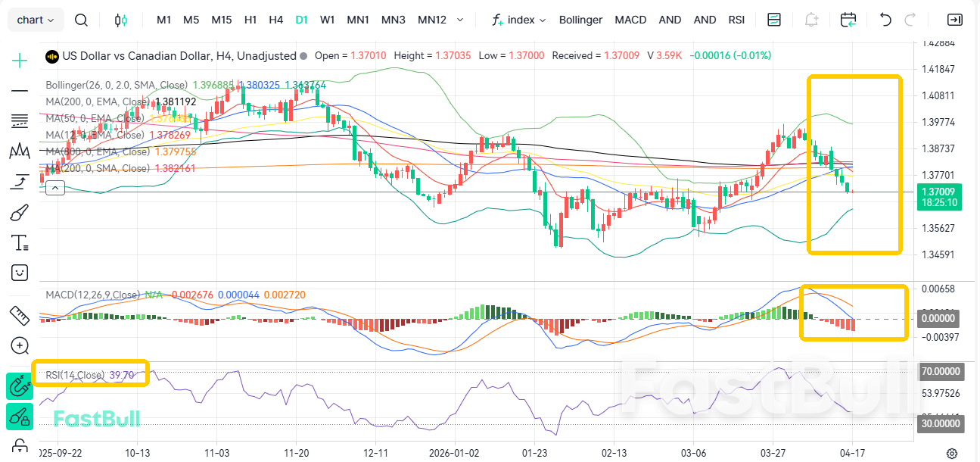Click the current price label 1.37009

point(938,193)
